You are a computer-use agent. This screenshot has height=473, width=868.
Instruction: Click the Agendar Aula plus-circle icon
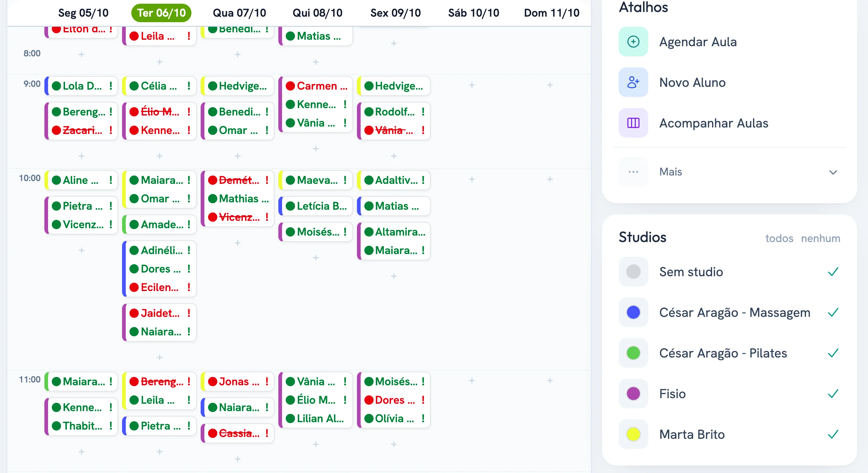tap(633, 42)
